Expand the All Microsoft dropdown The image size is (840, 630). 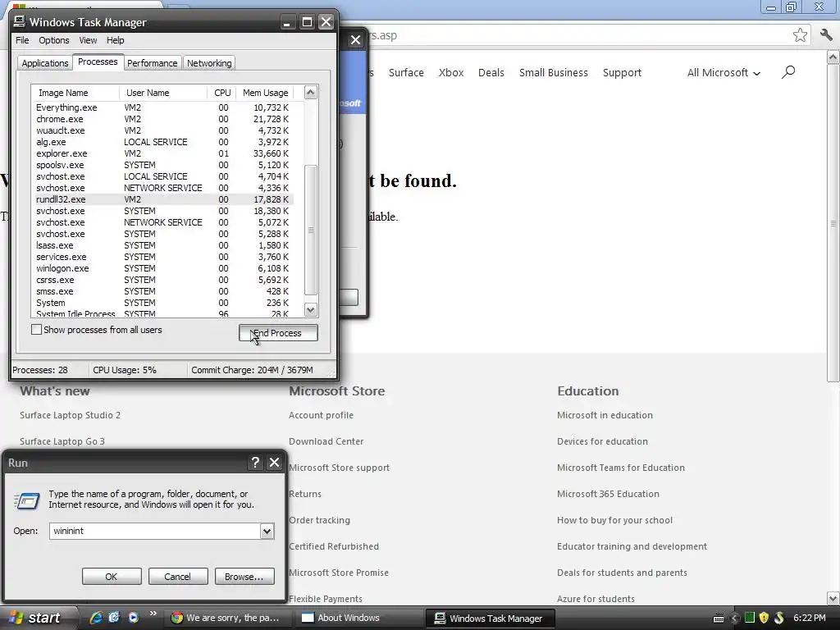(724, 73)
